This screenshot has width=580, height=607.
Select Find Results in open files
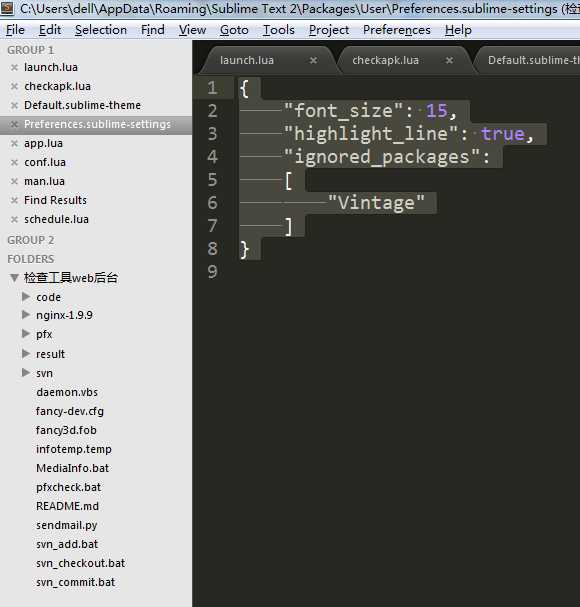tap(55, 200)
